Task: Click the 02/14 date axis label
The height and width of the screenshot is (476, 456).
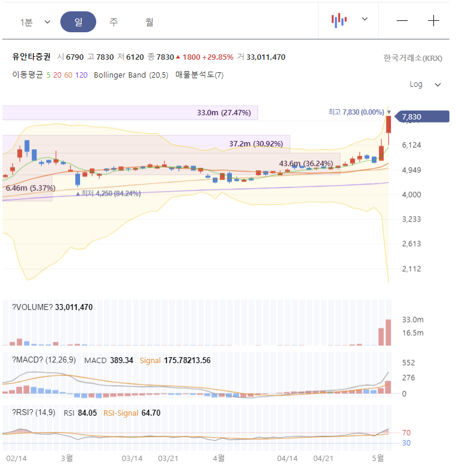Action: point(16,459)
